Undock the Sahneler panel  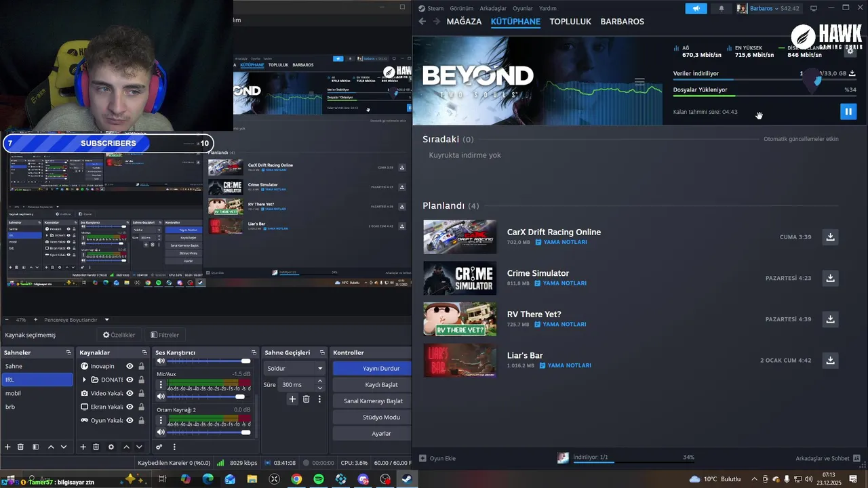pyautogui.click(x=68, y=352)
